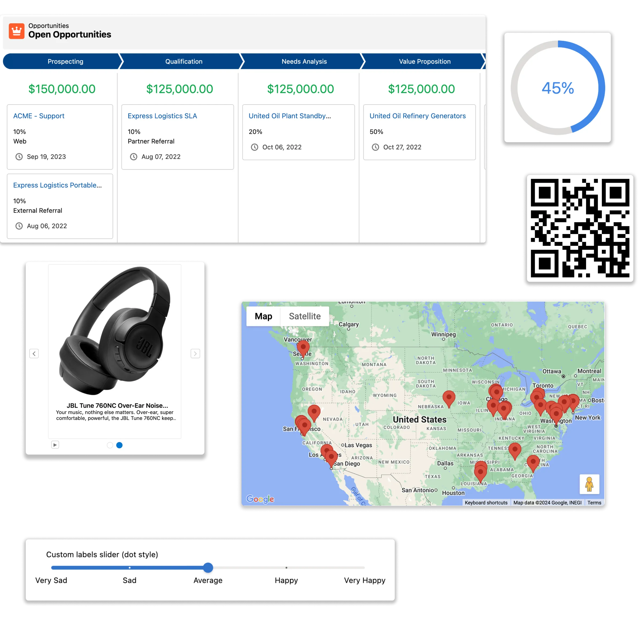This screenshot has height=644, width=644.
Task: Click the Google logo on the map
Action: [x=260, y=499]
